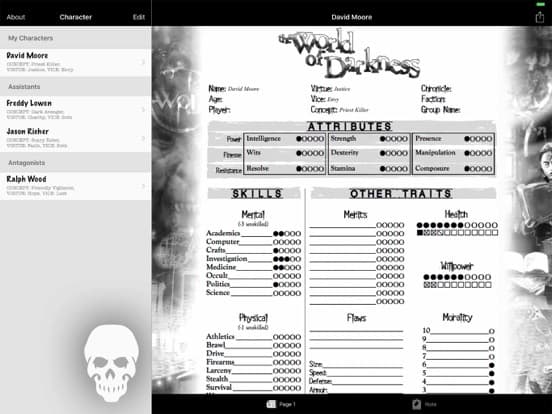
Task: Adjust Survival skill dots
Action: click(287, 388)
